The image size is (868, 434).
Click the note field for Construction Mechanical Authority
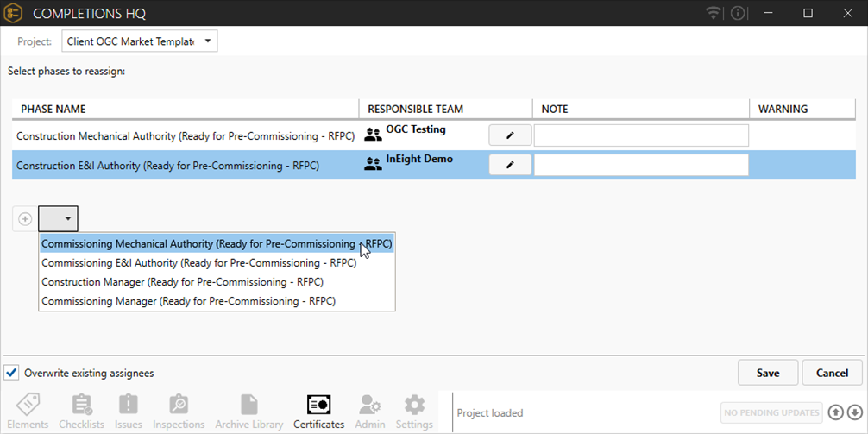[x=640, y=135]
